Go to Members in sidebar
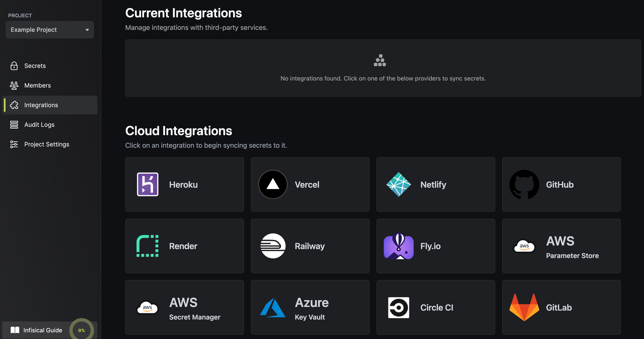Viewport: 644px width, 339px height. pyautogui.click(x=50, y=85)
